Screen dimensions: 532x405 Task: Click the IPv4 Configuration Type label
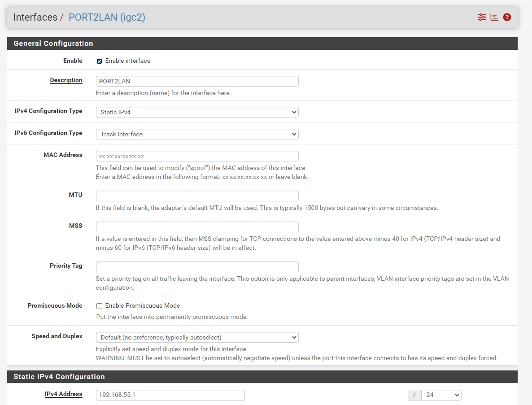(x=48, y=111)
